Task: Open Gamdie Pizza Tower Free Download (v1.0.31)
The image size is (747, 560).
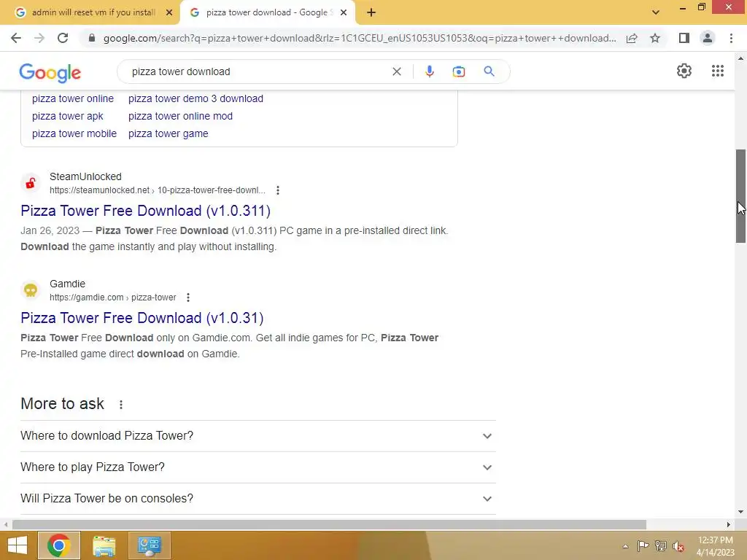Action: (142, 318)
